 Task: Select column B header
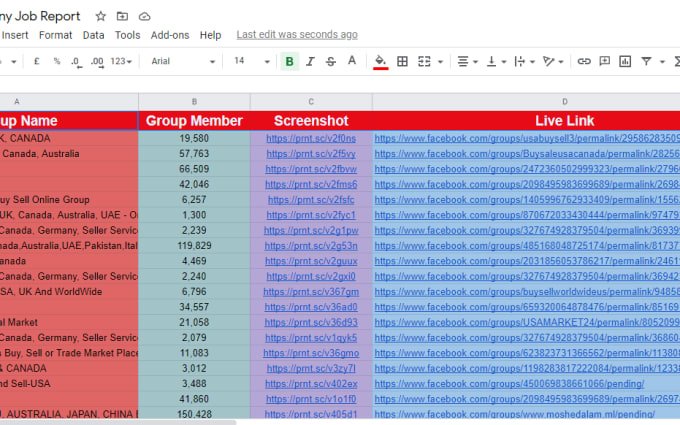click(x=194, y=101)
